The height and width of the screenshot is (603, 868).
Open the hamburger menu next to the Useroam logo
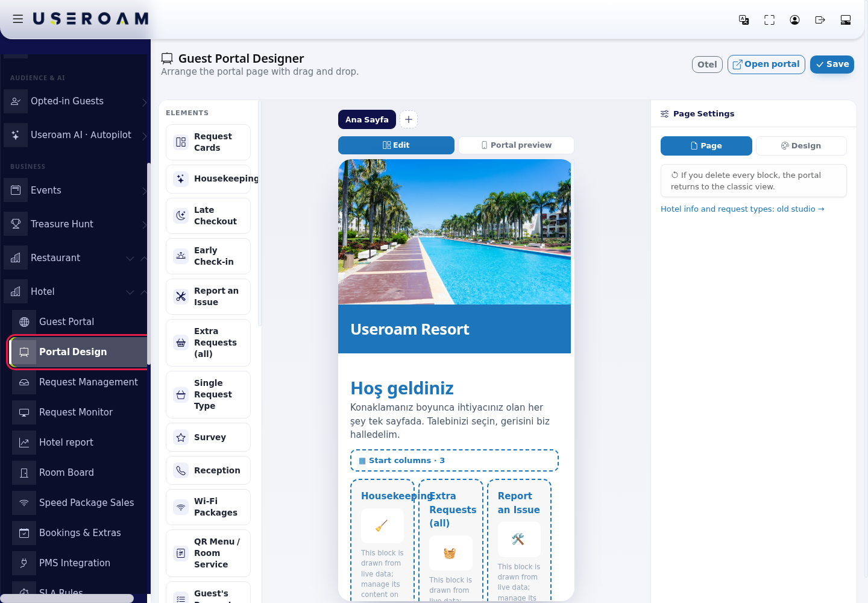coord(18,19)
